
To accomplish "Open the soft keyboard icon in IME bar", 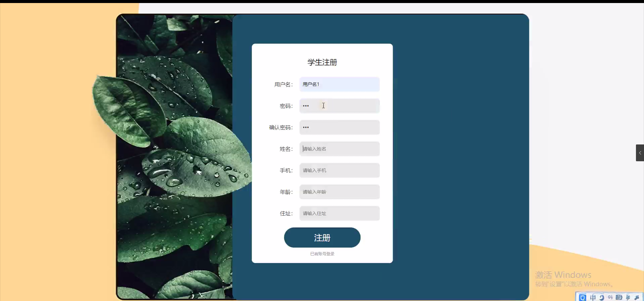I will tap(619, 297).
